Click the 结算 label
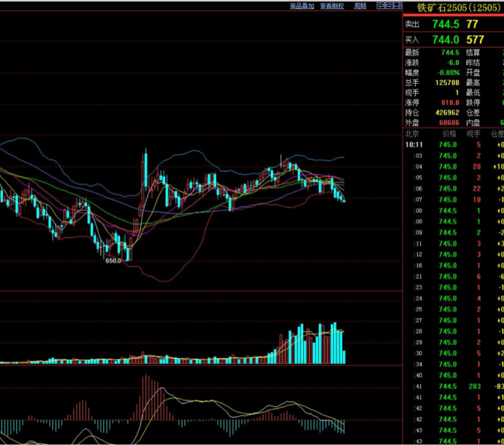The image size is (504, 445). 473,53
